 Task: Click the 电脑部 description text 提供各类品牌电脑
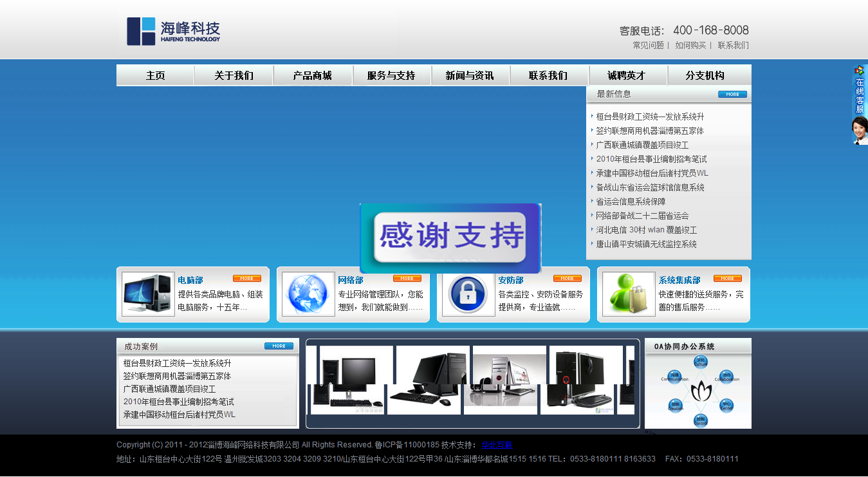220,301
